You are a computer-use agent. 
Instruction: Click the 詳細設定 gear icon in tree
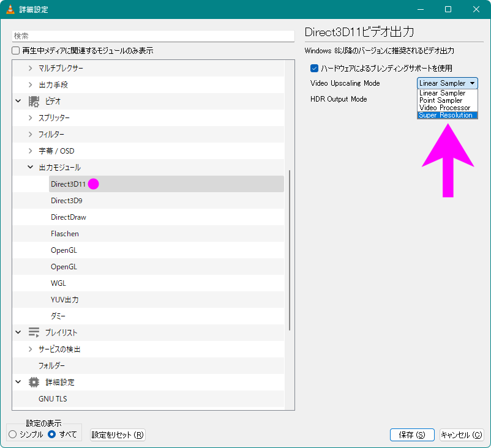tap(34, 383)
